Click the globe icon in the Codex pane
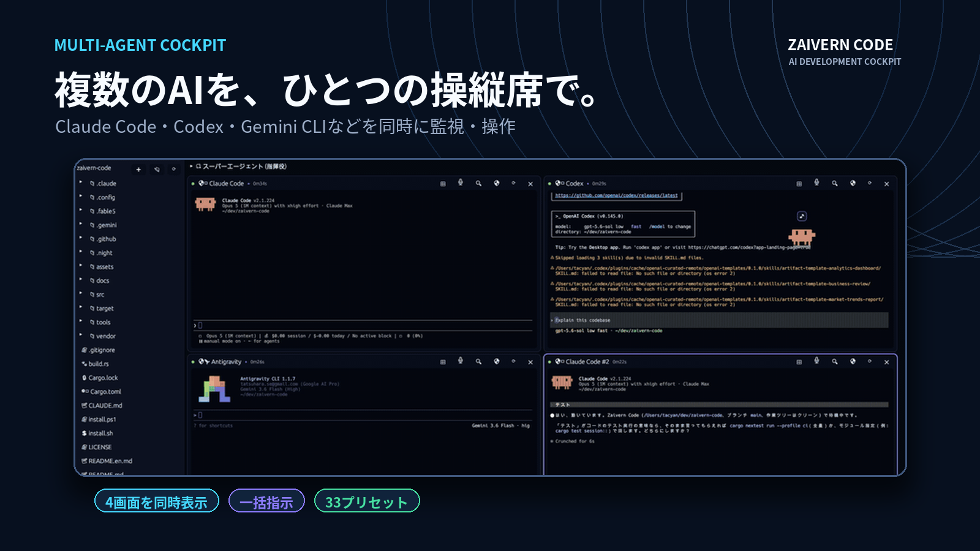Screen dimensions: 980x551 click(853, 183)
